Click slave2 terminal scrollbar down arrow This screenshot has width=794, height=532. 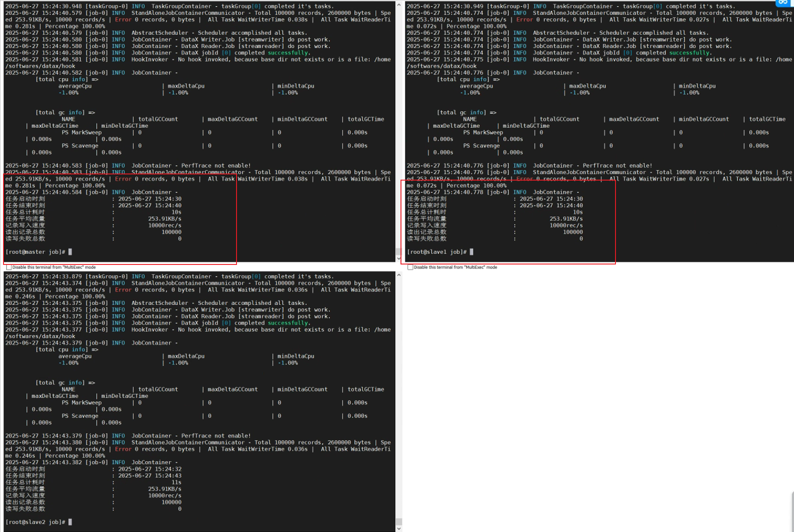click(x=398, y=528)
